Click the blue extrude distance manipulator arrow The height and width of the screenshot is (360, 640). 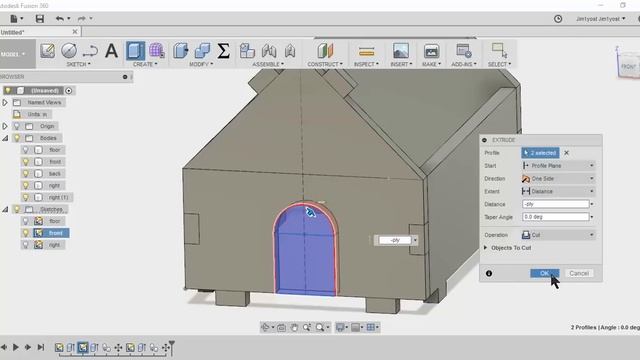pos(310,212)
